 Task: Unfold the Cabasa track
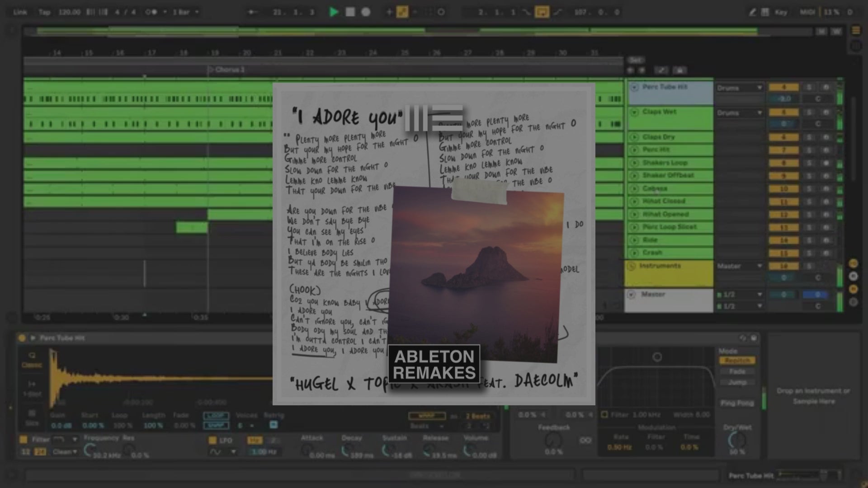(x=634, y=188)
